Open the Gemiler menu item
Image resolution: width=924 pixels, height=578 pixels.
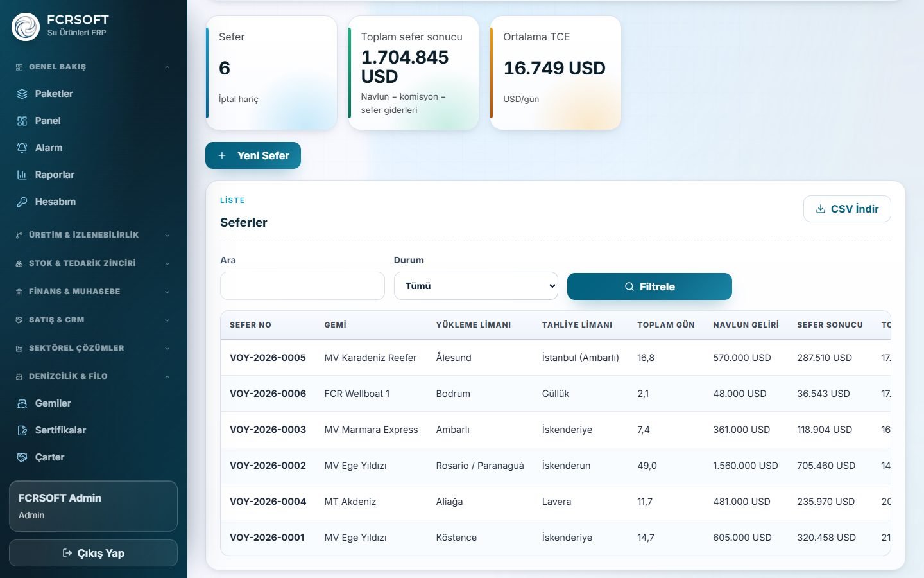[x=93, y=403]
